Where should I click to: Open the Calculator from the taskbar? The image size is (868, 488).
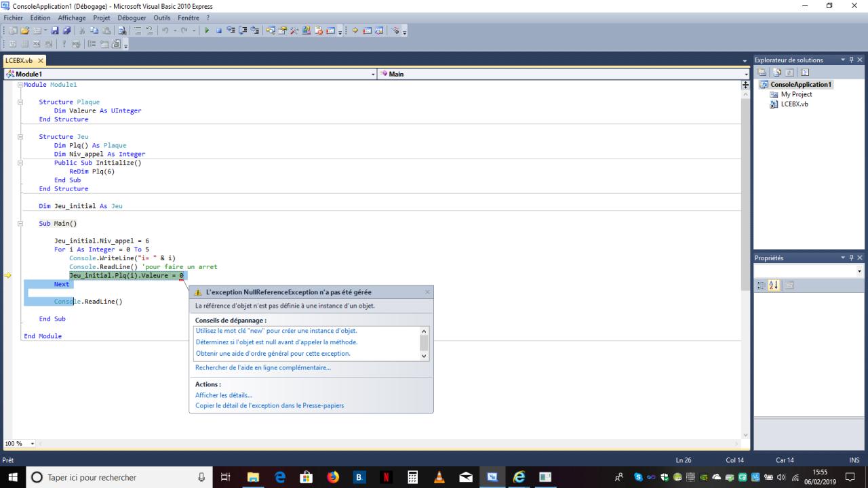tap(412, 477)
